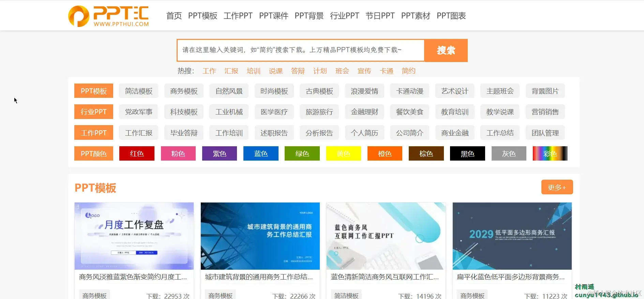Select hot search keyword 培训
The width and height of the screenshot is (644, 299).
click(254, 71)
